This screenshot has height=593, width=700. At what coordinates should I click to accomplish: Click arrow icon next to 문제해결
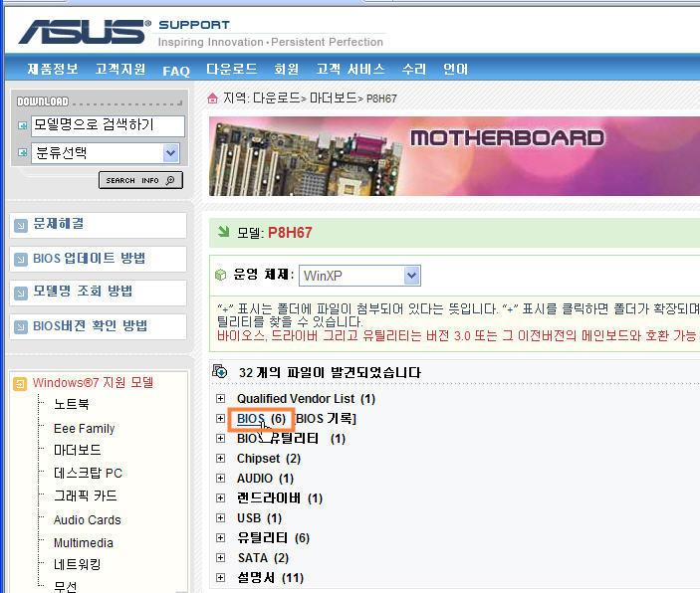pyautogui.click(x=21, y=225)
